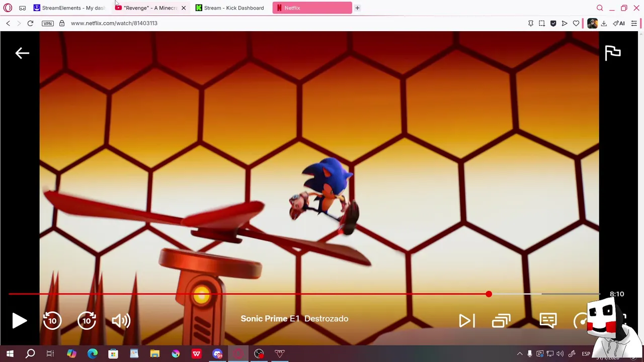Take a snapshot with the capture tool

[x=542, y=23]
